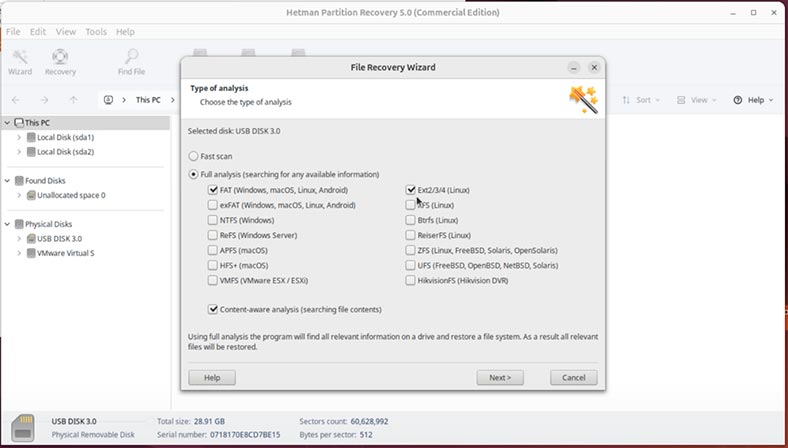Enable VMFS (VMware ESX / ESXi) checkbox
This screenshot has width=788, height=448.
pyautogui.click(x=213, y=281)
